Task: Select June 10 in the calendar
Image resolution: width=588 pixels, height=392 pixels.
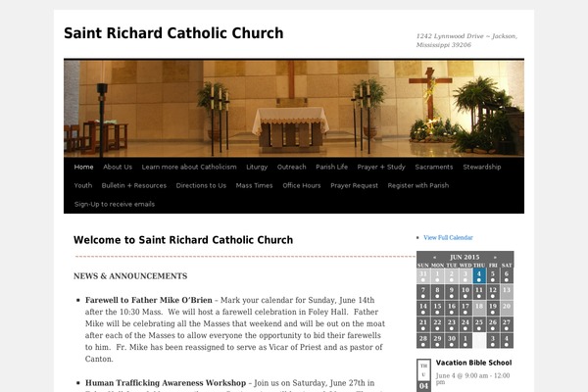Action: point(465,292)
